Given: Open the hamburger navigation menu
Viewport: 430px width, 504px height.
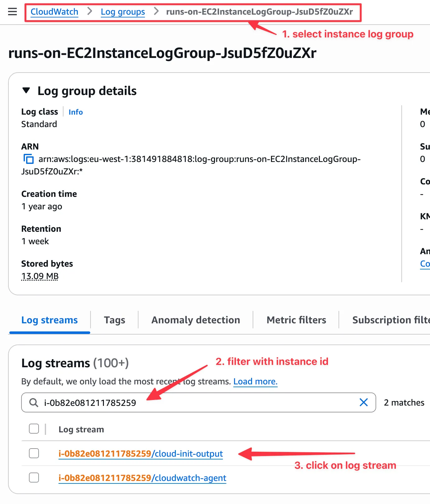Looking at the screenshot, I should point(12,12).
